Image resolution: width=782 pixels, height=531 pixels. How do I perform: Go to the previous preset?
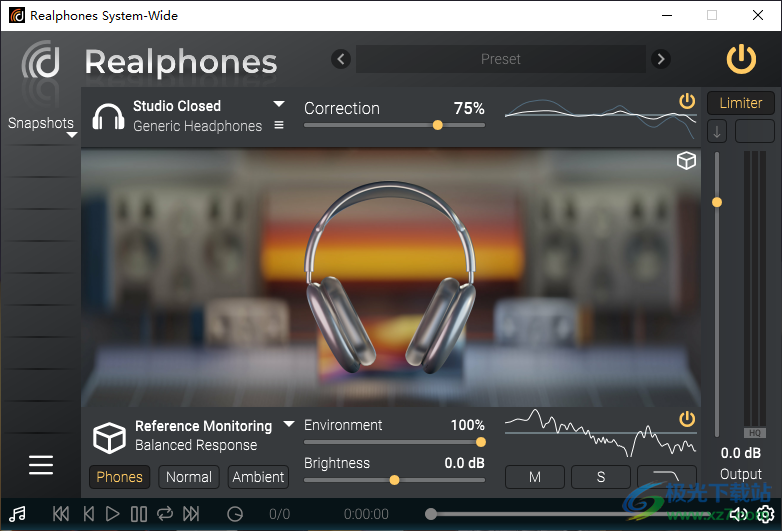(341, 59)
